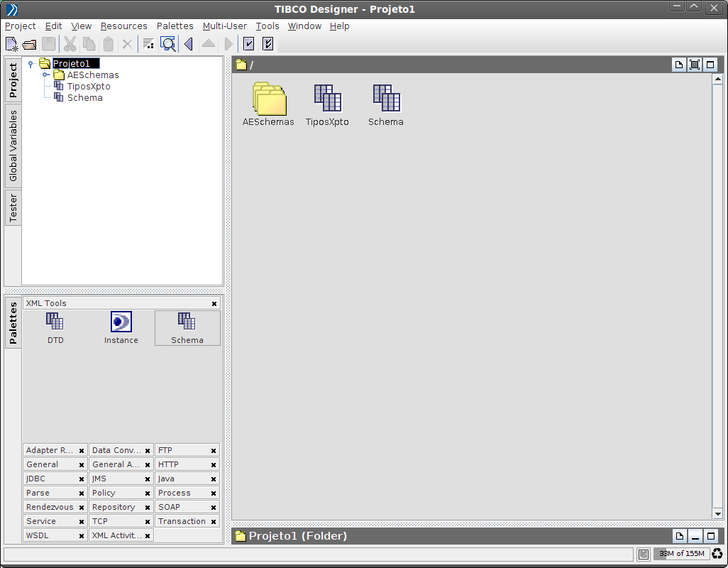The image size is (728, 568).
Task: Click the console log icon in status bar
Action: [644, 554]
